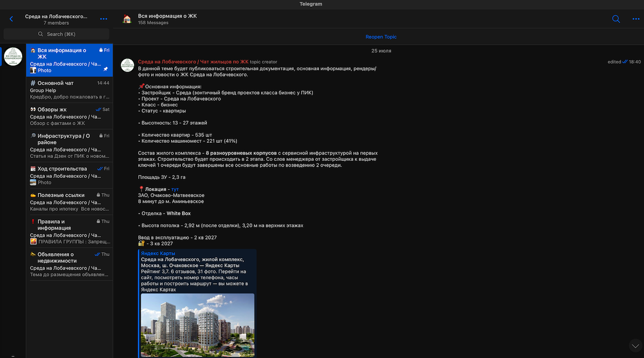This screenshot has height=358, width=644.
Task: Open the Обзоры жк topic
Action: pyautogui.click(x=69, y=116)
